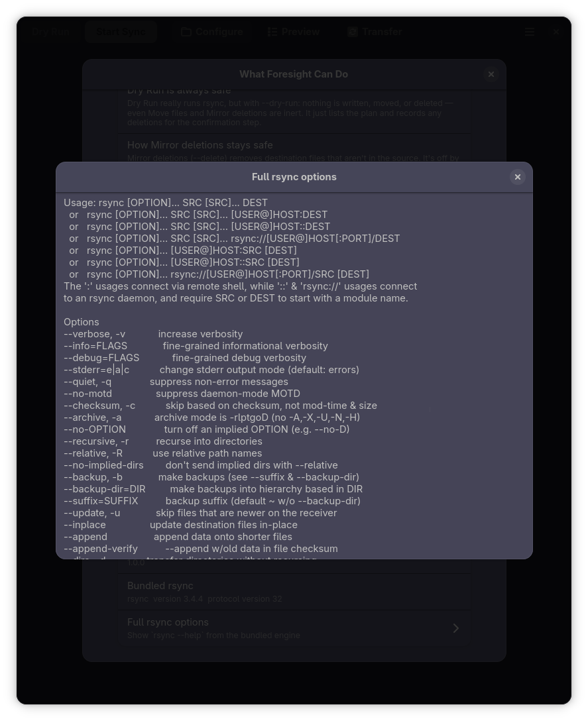The width and height of the screenshot is (588, 721).
Task: Click the --quiet, -q option text
Action: tap(88, 382)
